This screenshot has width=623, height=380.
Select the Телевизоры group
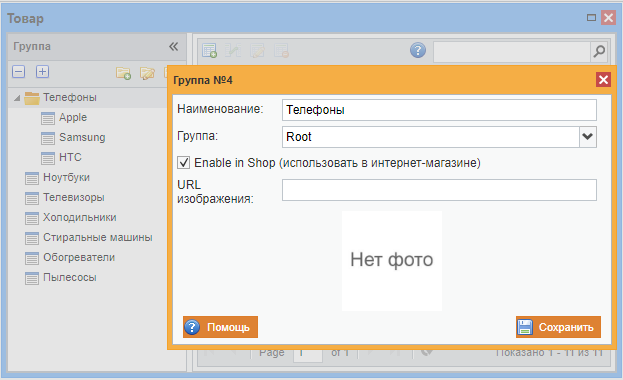click(x=74, y=198)
